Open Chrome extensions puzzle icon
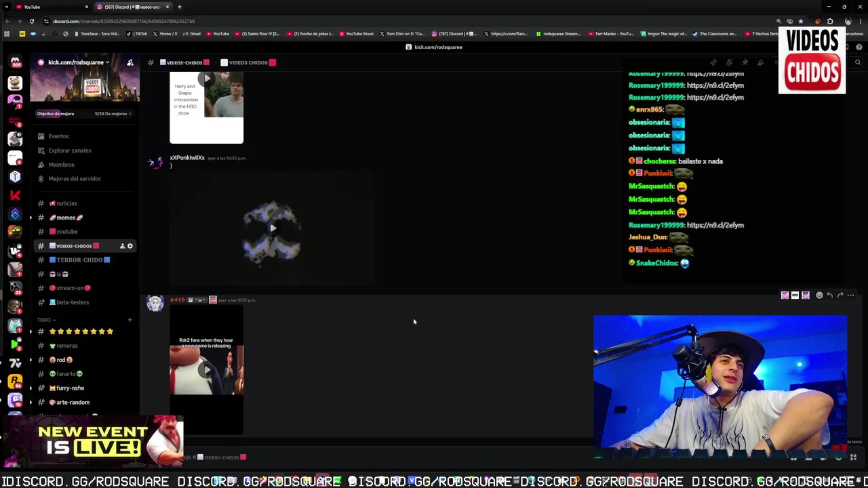This screenshot has width=868, height=488. (x=830, y=21)
